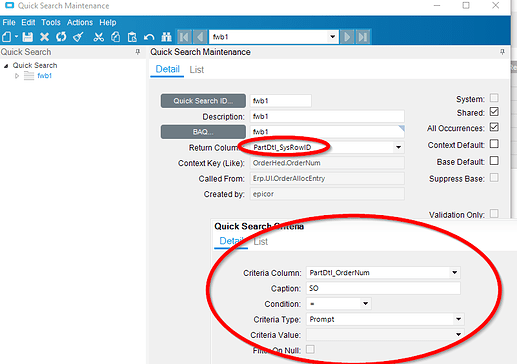The width and height of the screenshot is (517, 364).
Task: Click the Quick Search ID button
Action: pos(203,101)
